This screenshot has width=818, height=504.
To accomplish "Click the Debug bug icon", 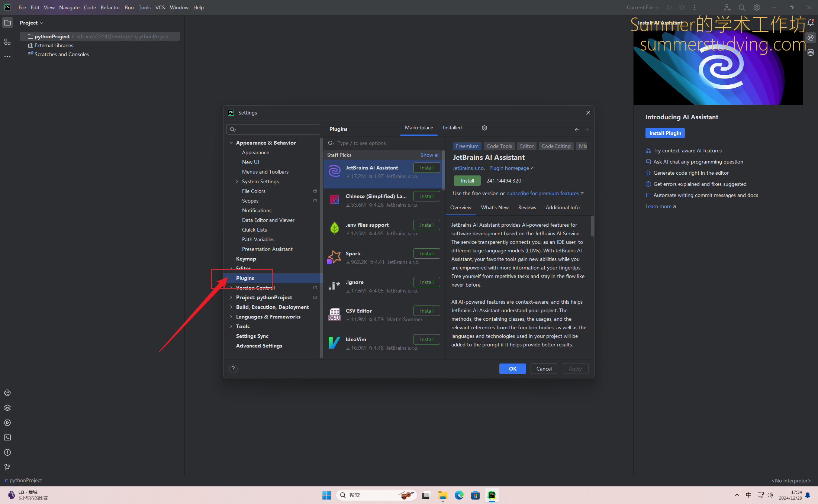I will click(682, 7).
